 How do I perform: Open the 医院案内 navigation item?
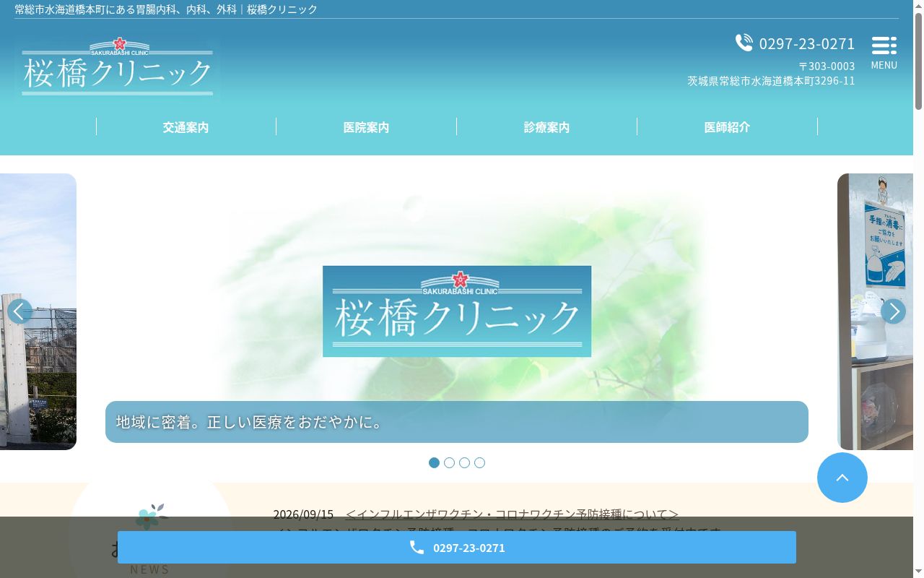[x=366, y=127]
